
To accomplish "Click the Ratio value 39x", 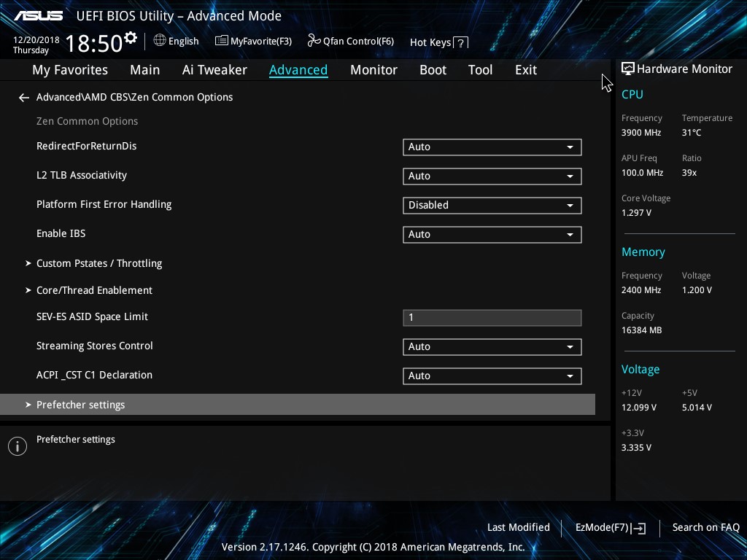I will [x=689, y=173].
